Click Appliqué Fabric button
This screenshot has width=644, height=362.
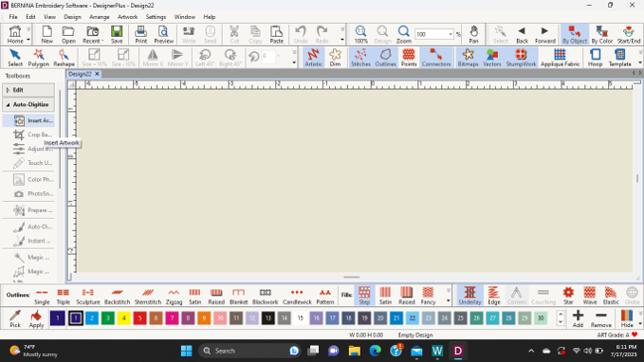click(560, 58)
